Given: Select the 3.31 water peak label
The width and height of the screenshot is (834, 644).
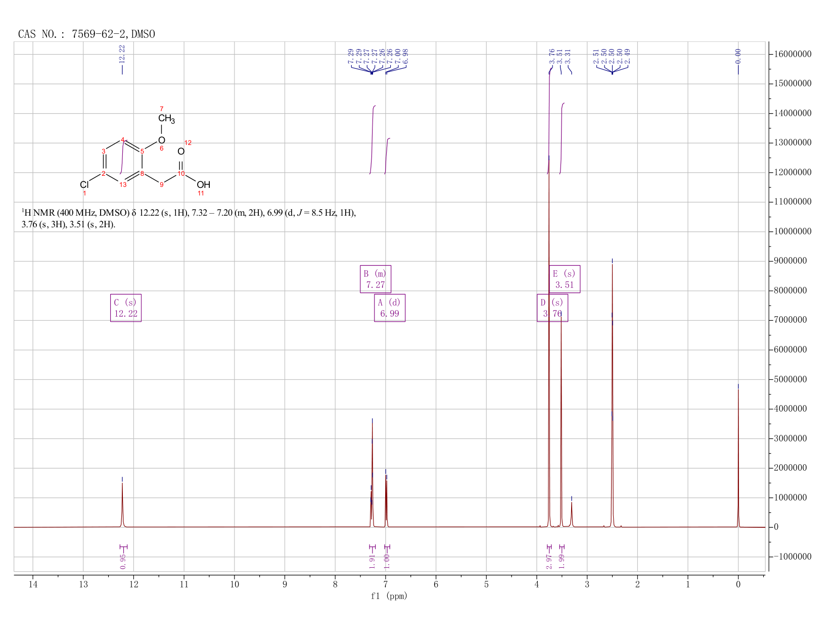Looking at the screenshot, I should coord(568,56).
